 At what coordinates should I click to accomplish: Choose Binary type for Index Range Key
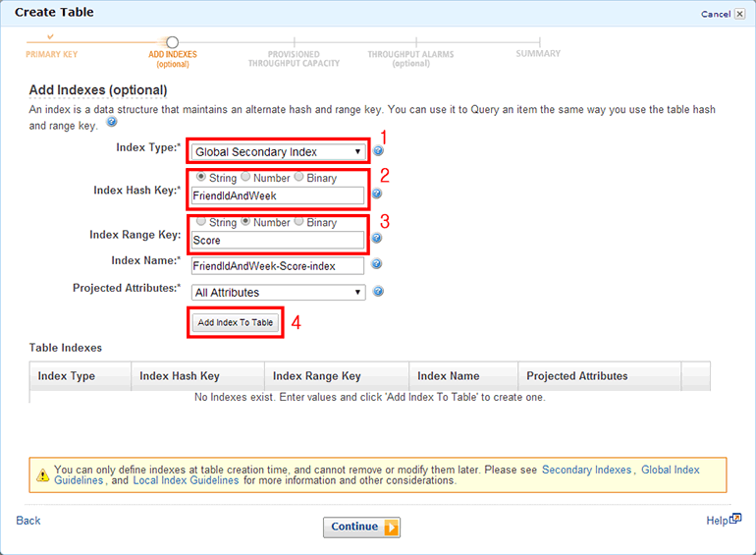pyautogui.click(x=298, y=222)
